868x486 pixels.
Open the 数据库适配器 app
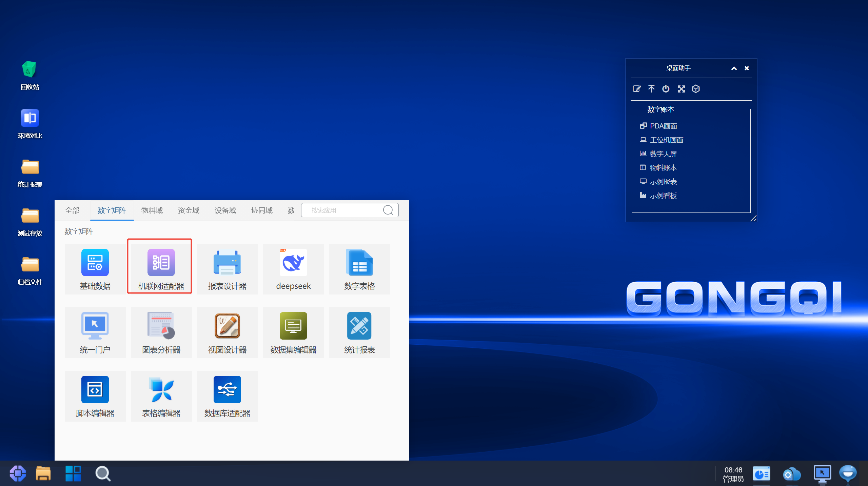(227, 396)
